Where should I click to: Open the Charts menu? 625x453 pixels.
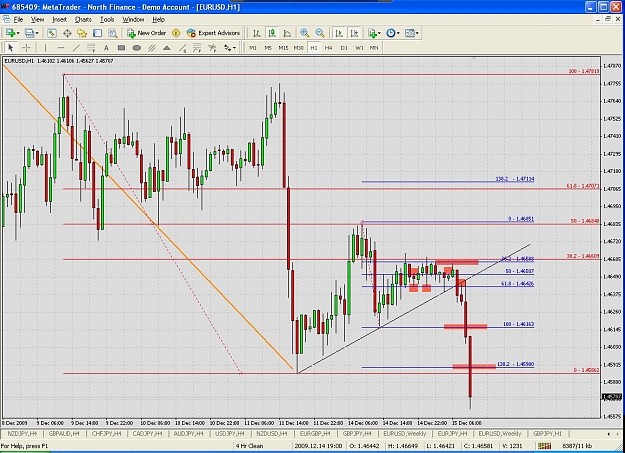[x=83, y=20]
